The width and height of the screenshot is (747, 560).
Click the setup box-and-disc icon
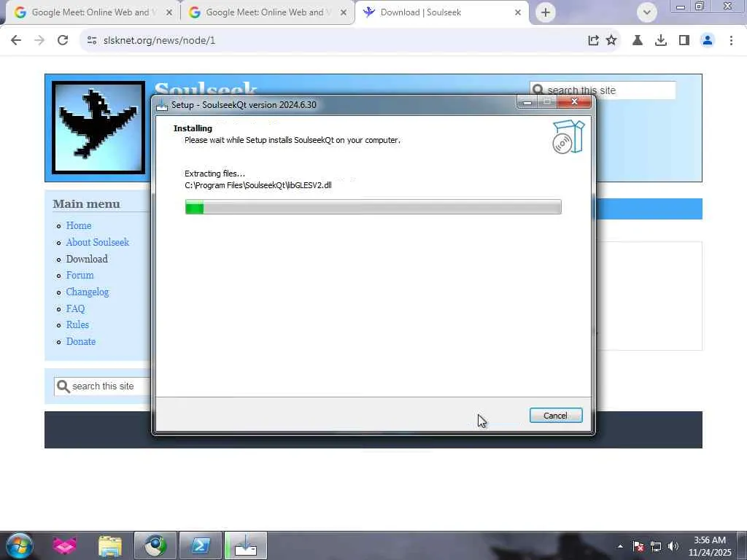point(568,136)
